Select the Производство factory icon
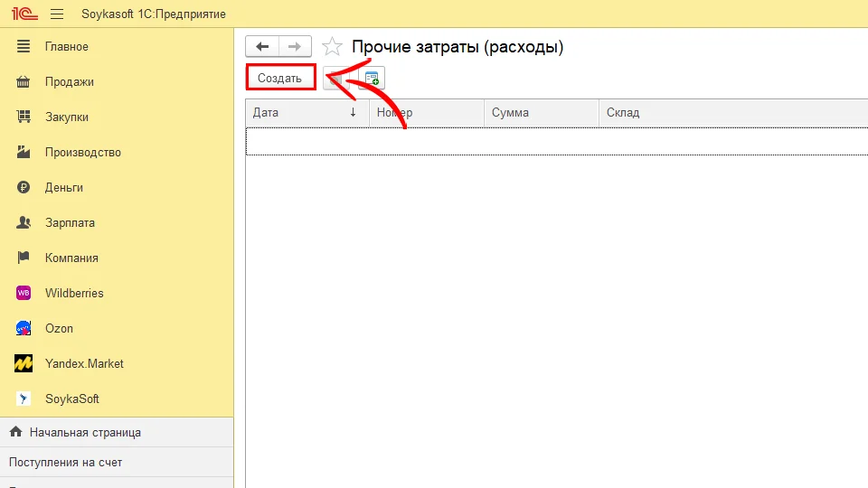Viewport: 868px width, 488px height. tap(25, 153)
